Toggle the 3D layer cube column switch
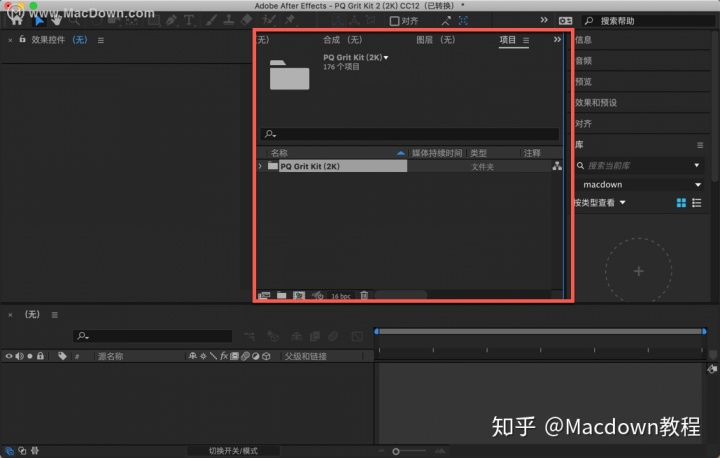 (266, 356)
